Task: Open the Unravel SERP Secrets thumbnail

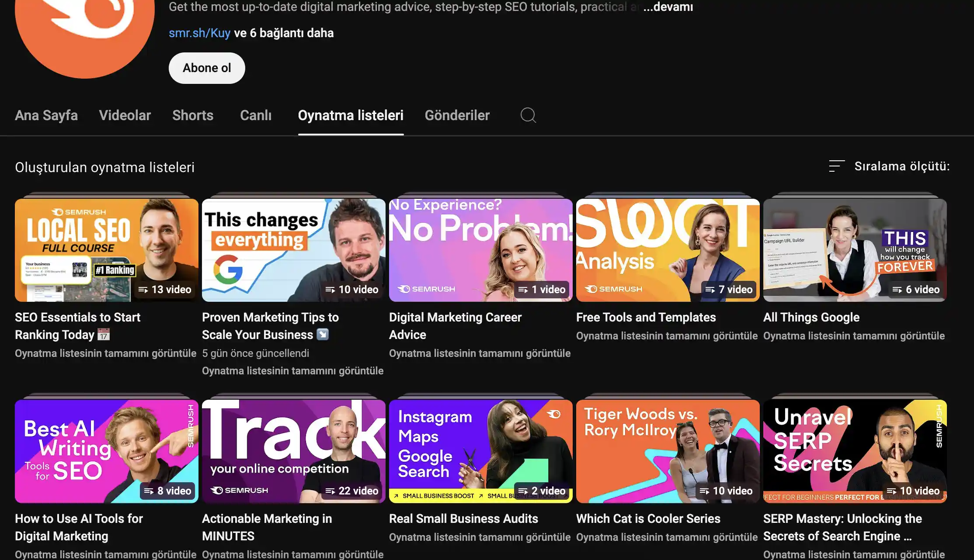Action: pos(855,451)
